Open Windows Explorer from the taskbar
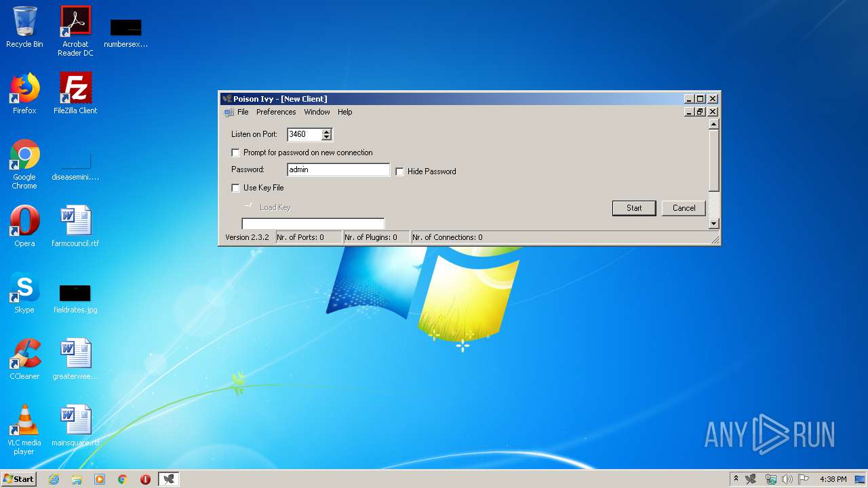 [77, 479]
